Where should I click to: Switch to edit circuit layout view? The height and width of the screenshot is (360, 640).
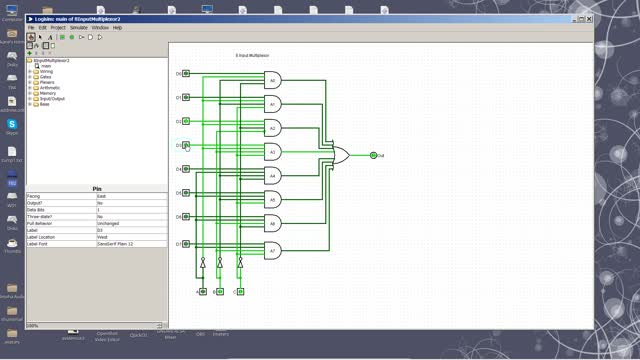coord(46,46)
